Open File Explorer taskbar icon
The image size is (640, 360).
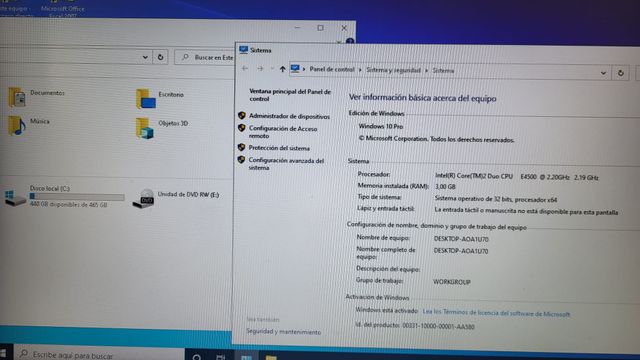[x=271, y=357]
